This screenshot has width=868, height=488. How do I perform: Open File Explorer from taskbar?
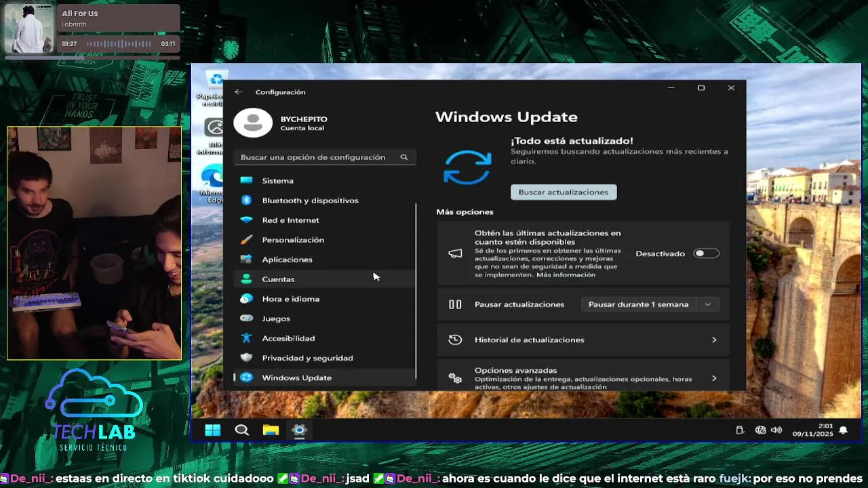(271, 430)
